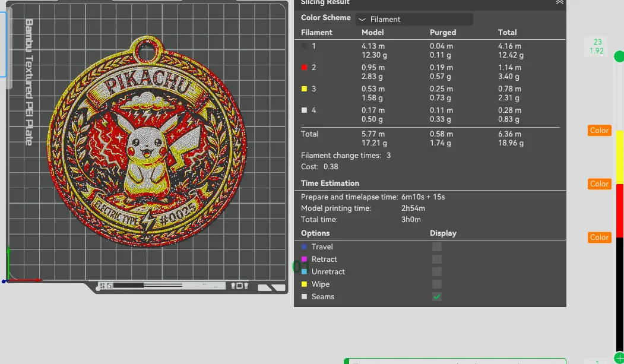Uncheck the Seams display checkbox
624x364 pixels.
tap(436, 296)
